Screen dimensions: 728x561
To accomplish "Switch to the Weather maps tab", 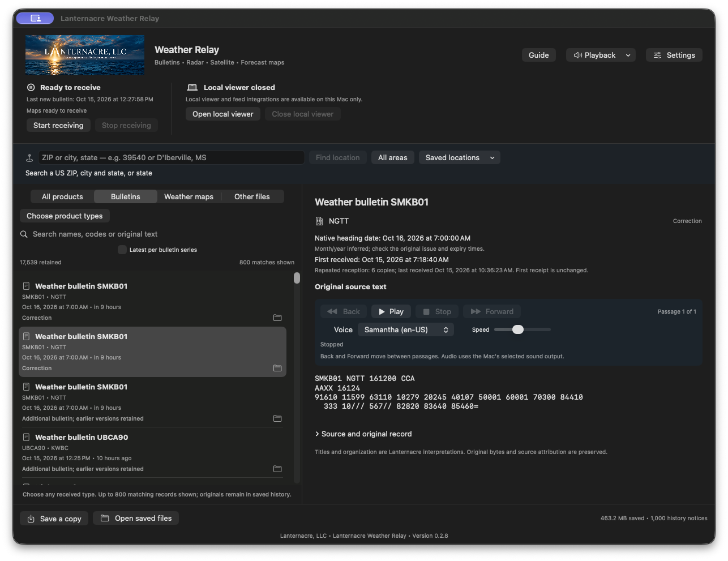I will 189,196.
